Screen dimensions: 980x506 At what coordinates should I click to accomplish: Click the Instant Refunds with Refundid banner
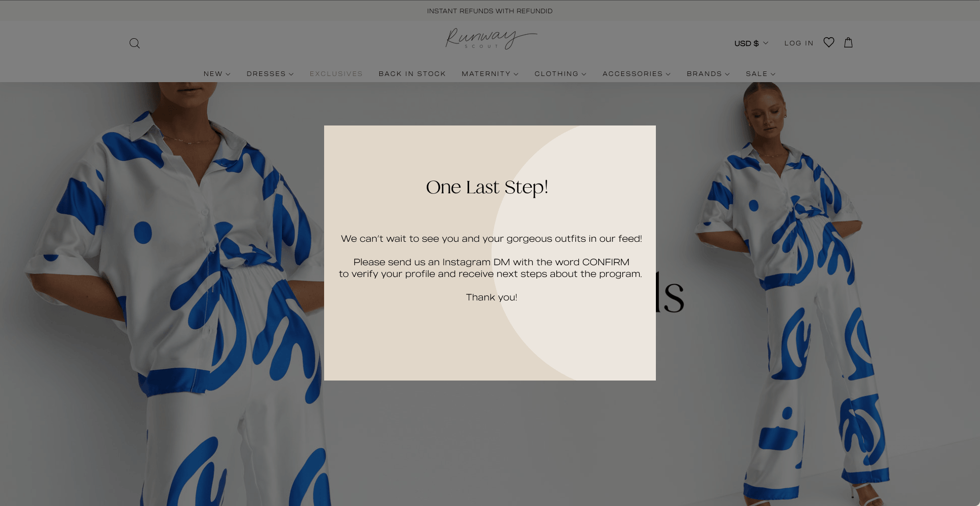[490, 11]
